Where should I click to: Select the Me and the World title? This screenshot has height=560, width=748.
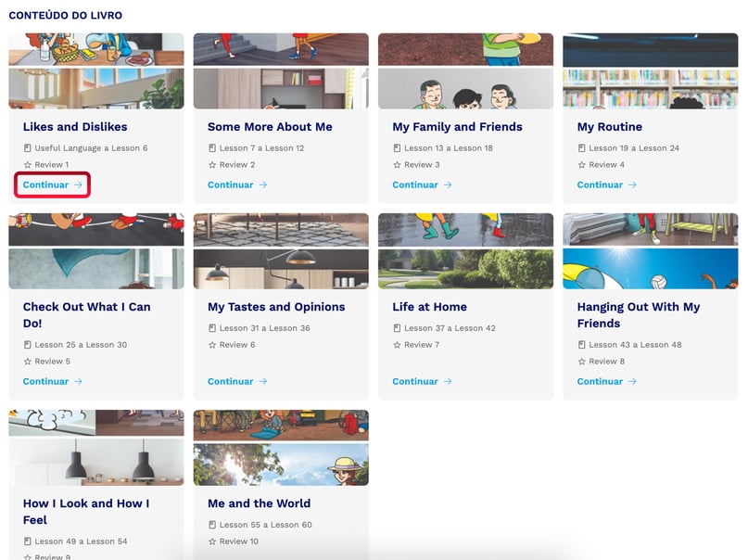click(x=259, y=503)
